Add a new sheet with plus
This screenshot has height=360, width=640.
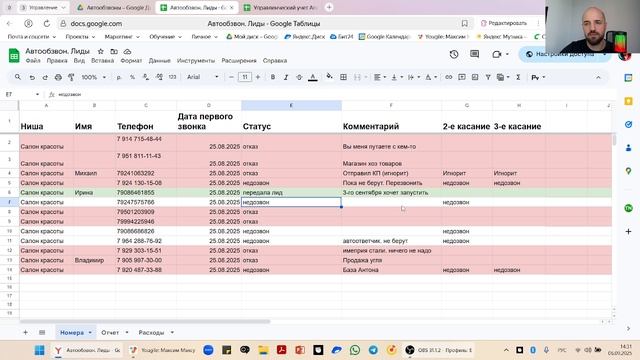tap(25, 333)
